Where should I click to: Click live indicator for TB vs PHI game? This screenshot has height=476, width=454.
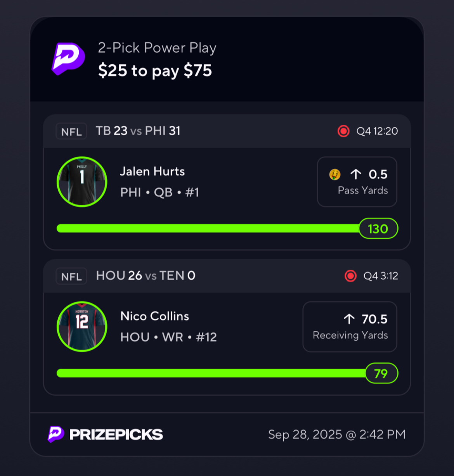tap(343, 131)
